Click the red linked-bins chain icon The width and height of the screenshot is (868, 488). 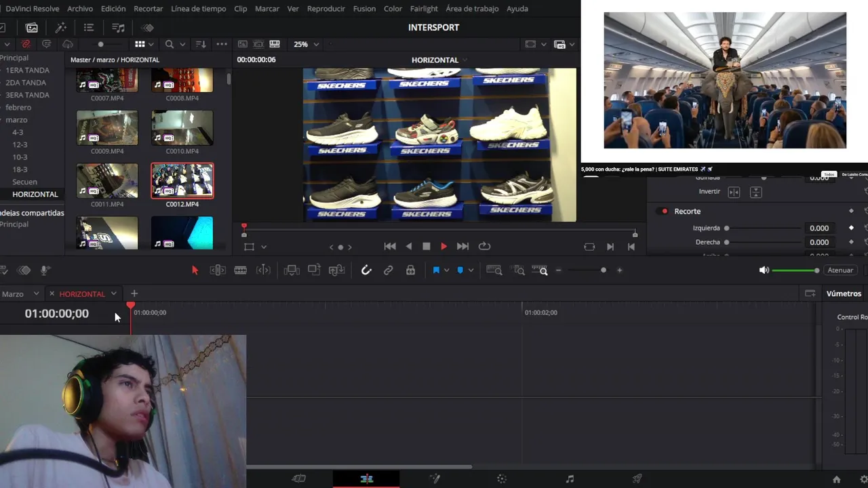26,44
